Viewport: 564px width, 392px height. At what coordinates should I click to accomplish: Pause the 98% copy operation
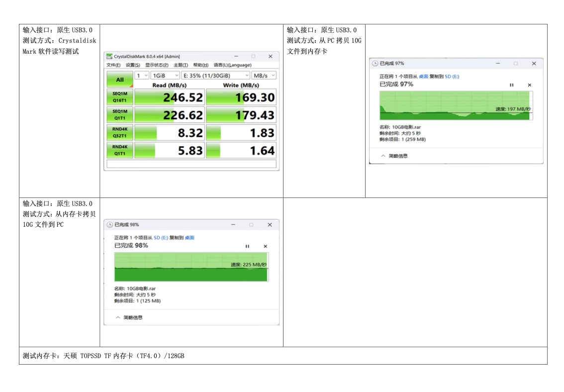coord(247,246)
